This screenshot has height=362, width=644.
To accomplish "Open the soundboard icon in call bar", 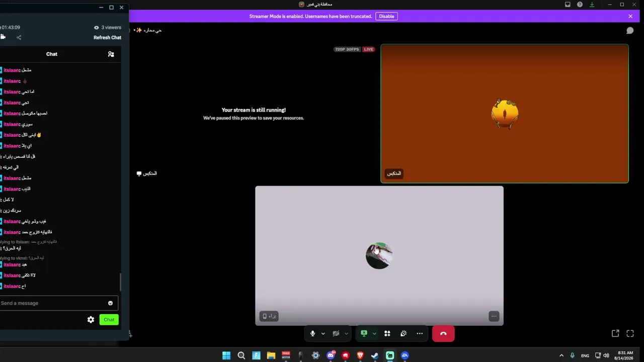I will coord(404,333).
